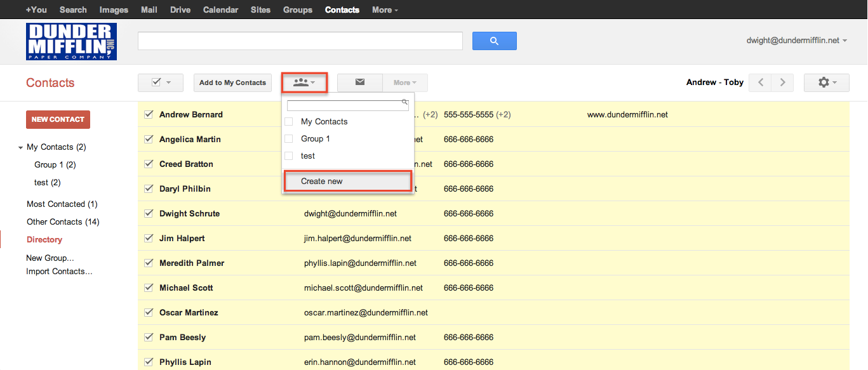Open the Groups people icon menu
Viewport: 868px width, 370px height.
(304, 83)
